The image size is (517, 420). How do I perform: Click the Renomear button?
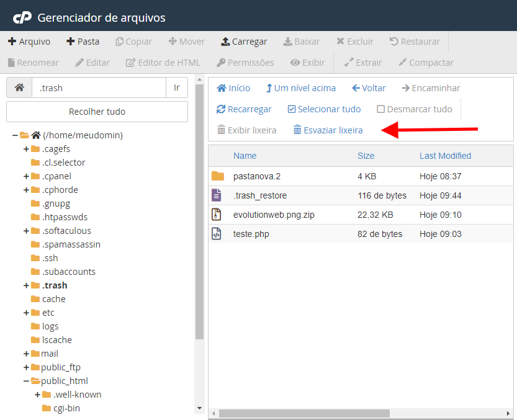pos(34,63)
